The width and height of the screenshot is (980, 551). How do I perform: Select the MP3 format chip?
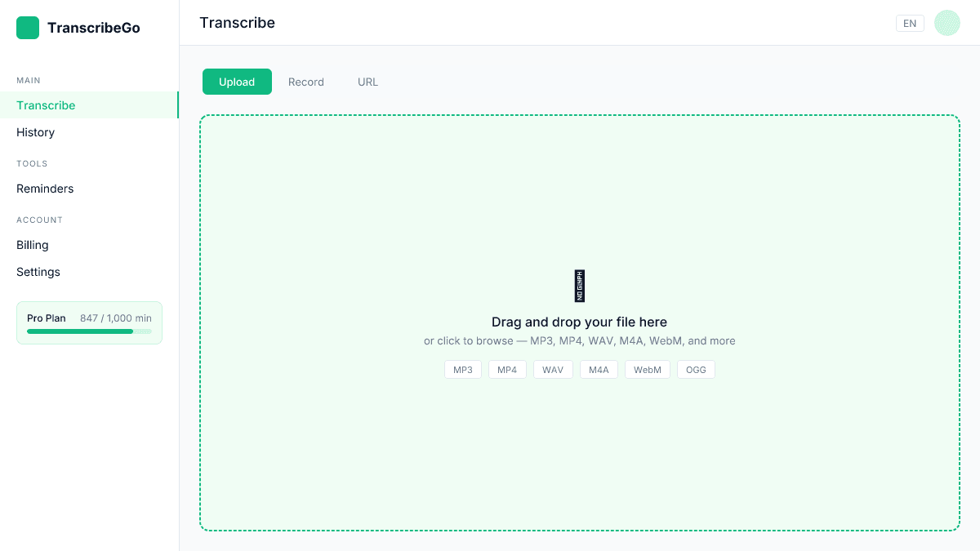[x=462, y=369]
